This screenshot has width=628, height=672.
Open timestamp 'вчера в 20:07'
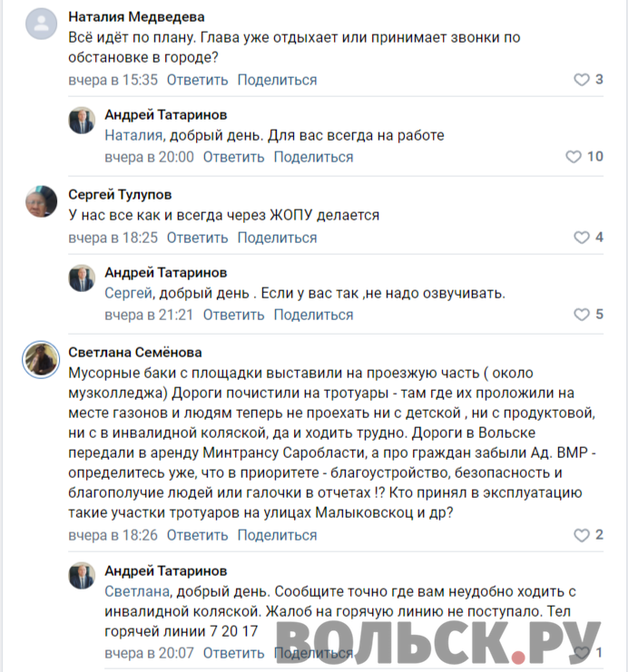149,653
